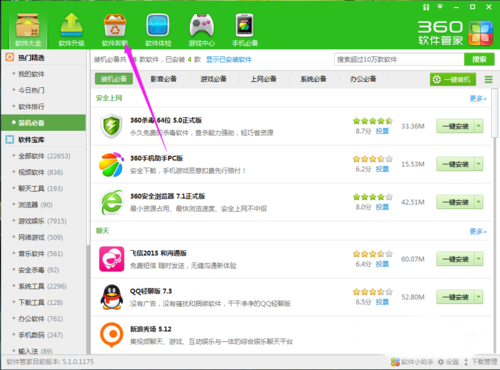The image size is (500, 370).
Task: Click 投票 link for QQ轻聊版
Action: point(382,302)
